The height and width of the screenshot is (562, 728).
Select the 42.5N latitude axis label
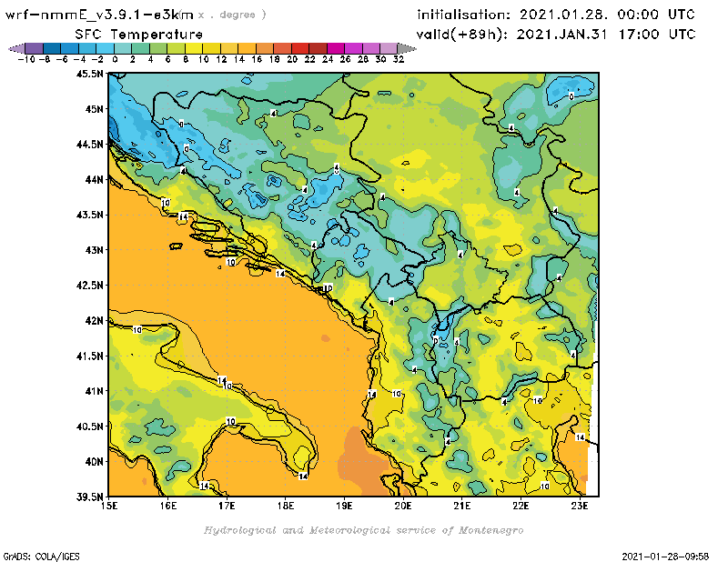89,285
